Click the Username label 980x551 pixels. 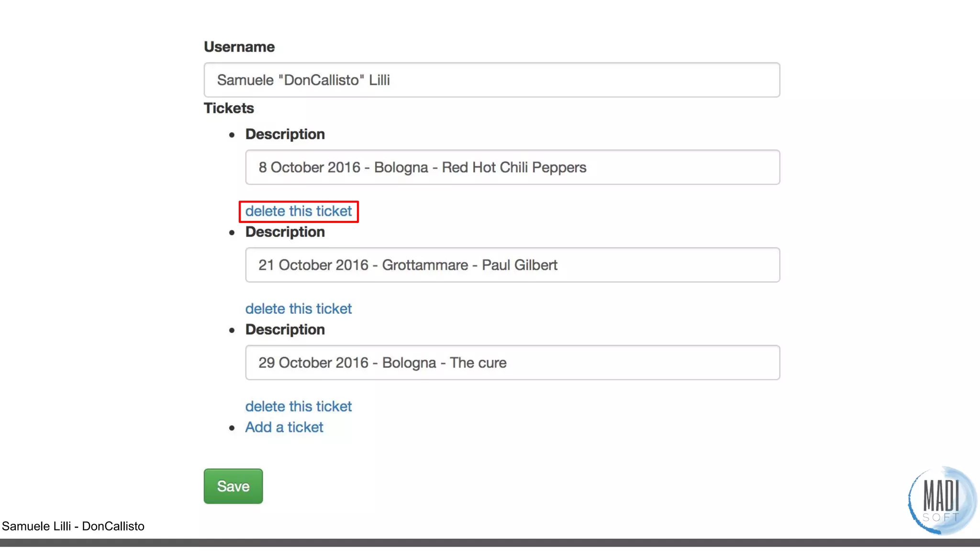point(239,47)
